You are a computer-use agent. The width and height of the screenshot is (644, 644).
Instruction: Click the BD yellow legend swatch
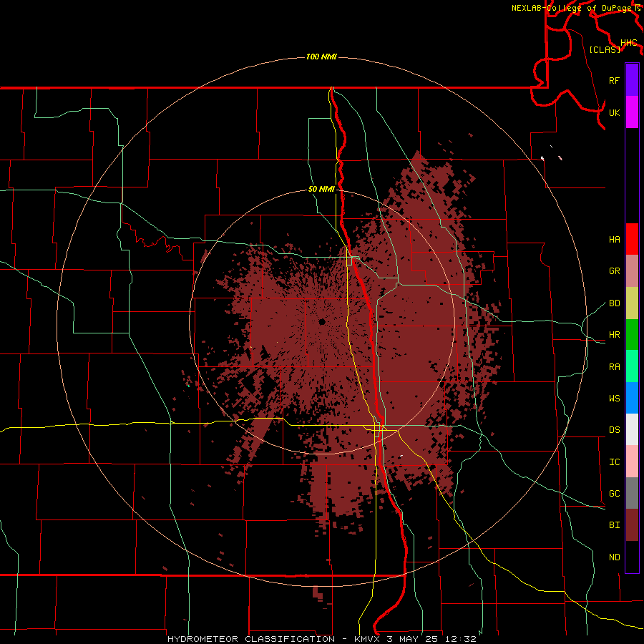point(632,303)
